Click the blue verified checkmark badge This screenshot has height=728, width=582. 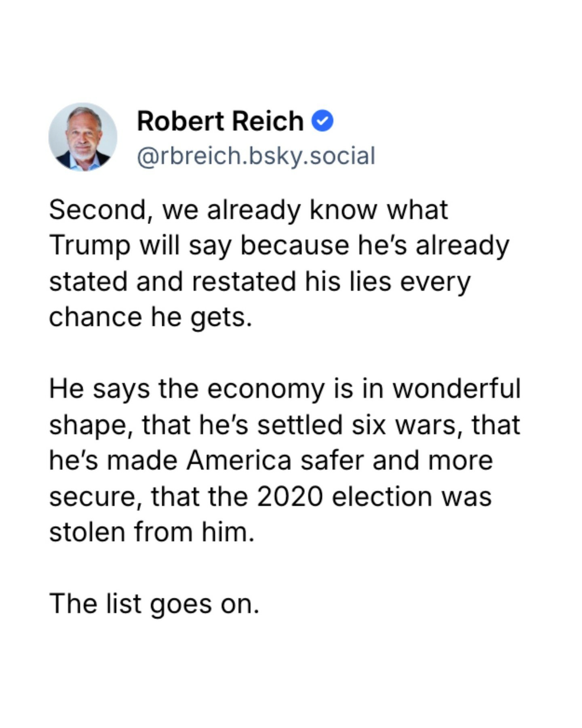click(322, 121)
